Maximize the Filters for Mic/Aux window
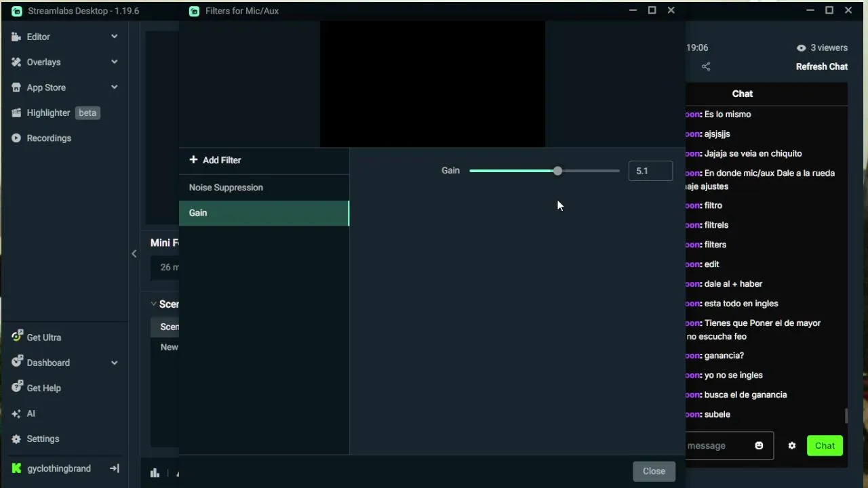The width and height of the screenshot is (868, 488). click(x=652, y=10)
